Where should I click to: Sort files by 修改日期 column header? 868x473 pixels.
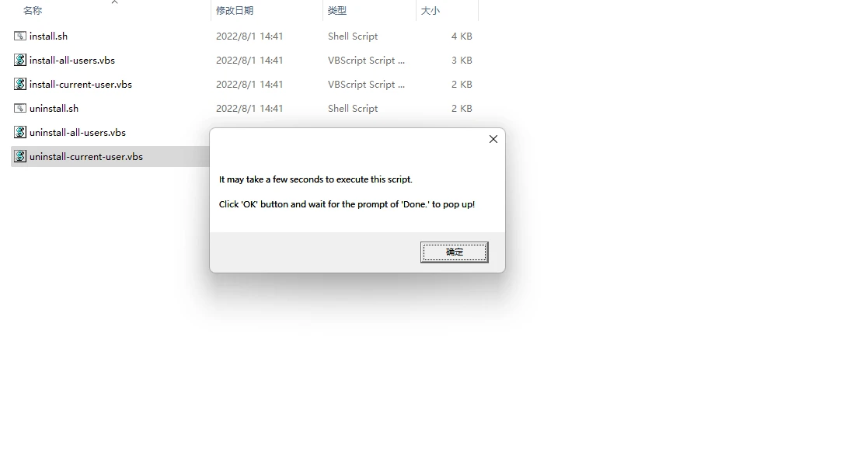[235, 11]
